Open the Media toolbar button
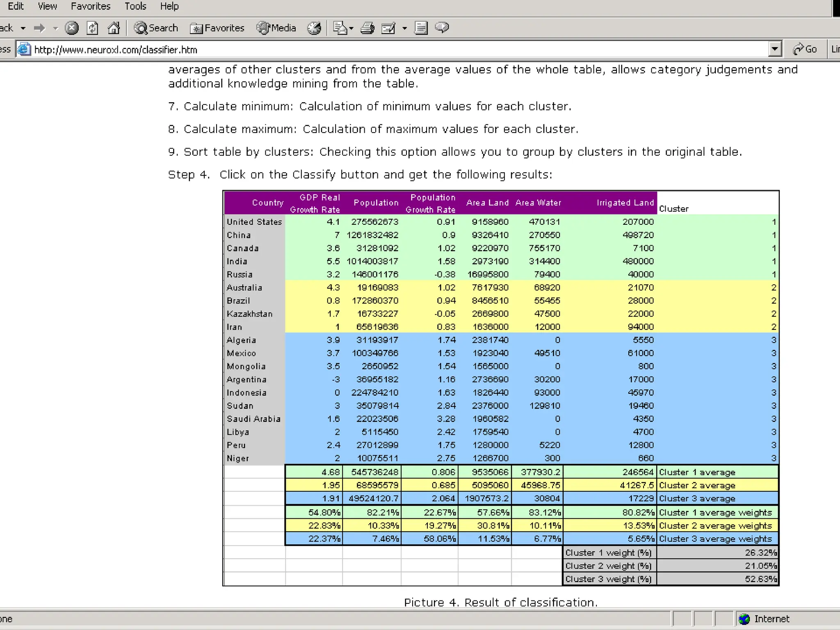The height and width of the screenshot is (630, 840). click(276, 28)
